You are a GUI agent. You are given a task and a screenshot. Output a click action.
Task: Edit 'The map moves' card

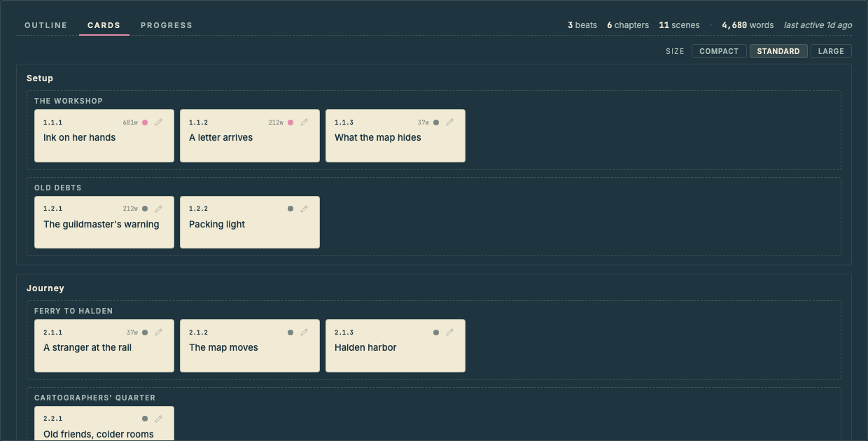tap(304, 332)
